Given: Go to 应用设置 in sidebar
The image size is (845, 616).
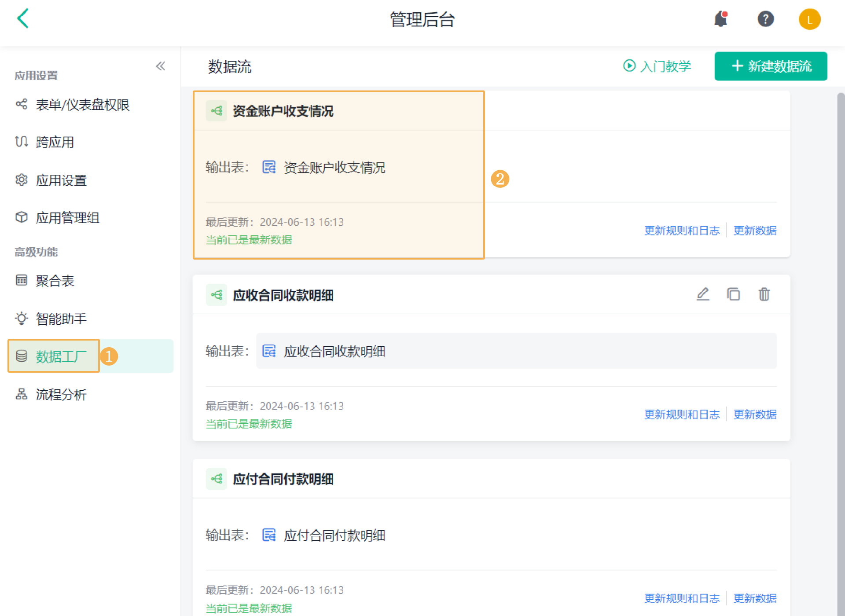Looking at the screenshot, I should (61, 180).
